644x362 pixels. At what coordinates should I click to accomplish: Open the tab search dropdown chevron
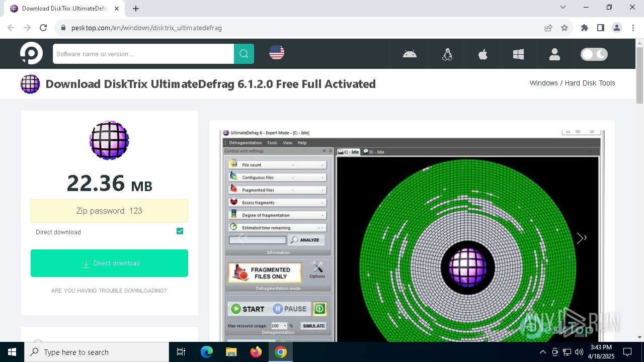tap(563, 7)
